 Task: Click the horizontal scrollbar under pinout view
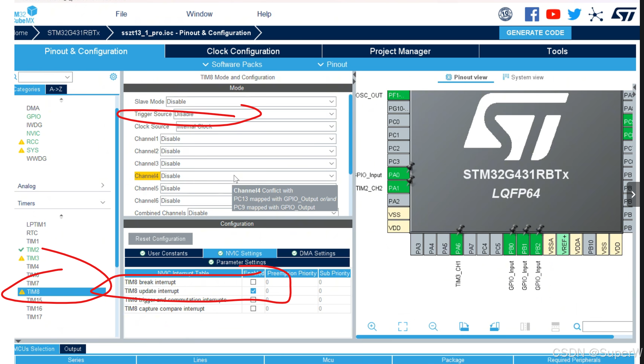pos(485,337)
